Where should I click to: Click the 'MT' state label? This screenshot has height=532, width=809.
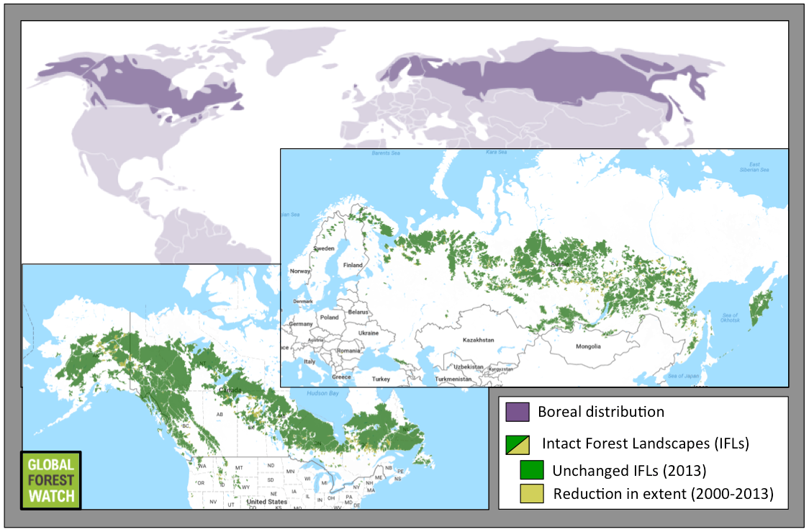[239, 468]
